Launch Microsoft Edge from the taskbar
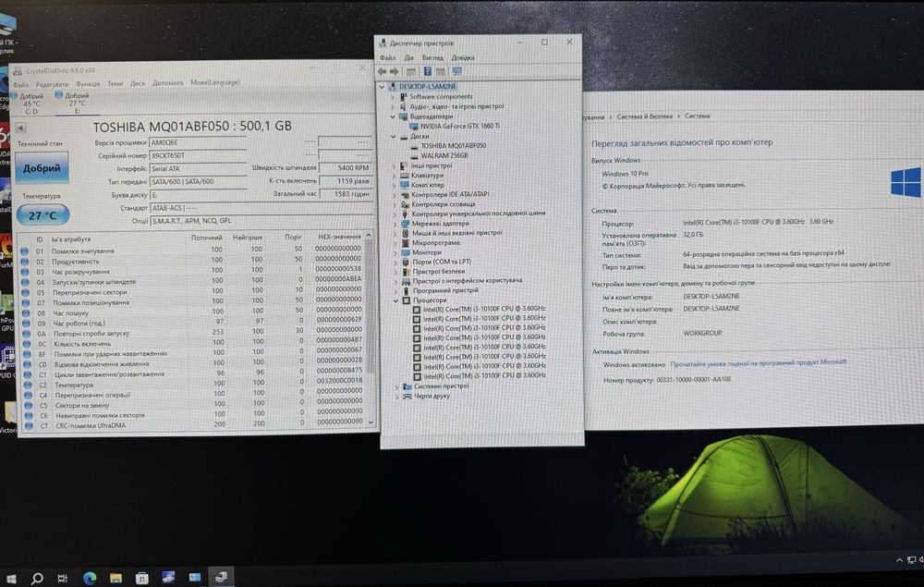Viewport: 924px width, 587px height. tap(90, 578)
